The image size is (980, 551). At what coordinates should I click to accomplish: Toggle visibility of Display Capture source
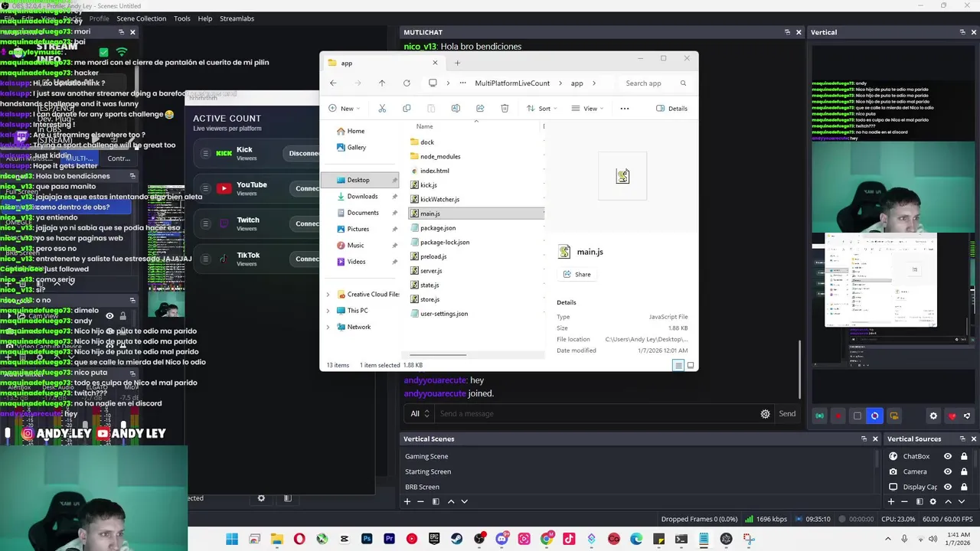click(x=948, y=487)
